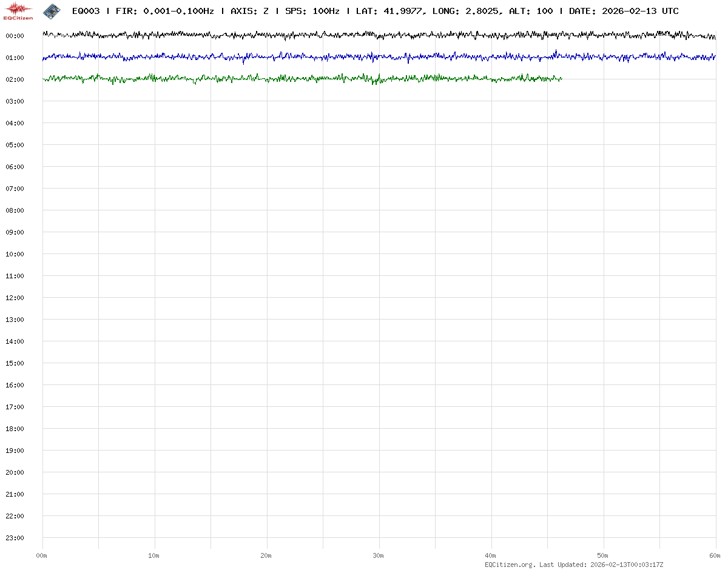Click the 60m minute axis label

(x=716, y=555)
